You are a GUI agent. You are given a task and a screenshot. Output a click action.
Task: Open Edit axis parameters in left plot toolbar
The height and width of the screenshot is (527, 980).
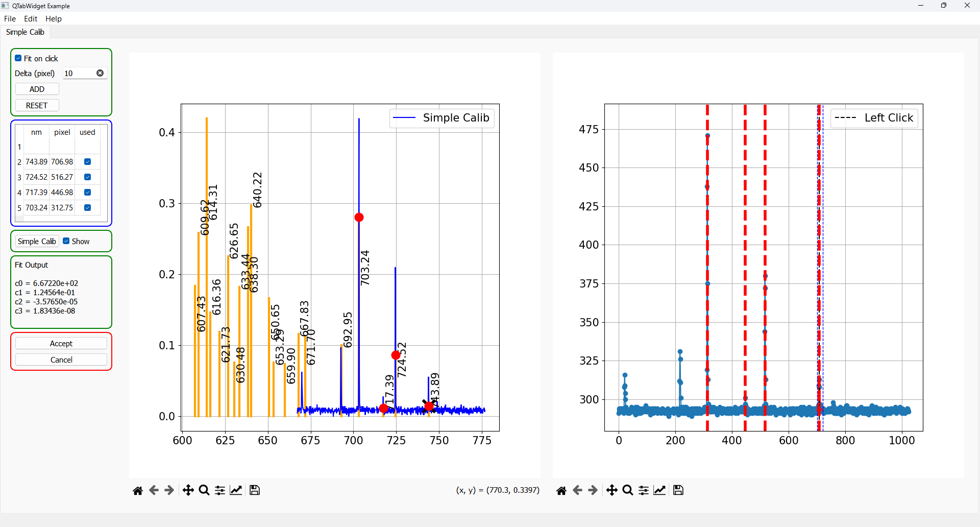[x=236, y=491]
